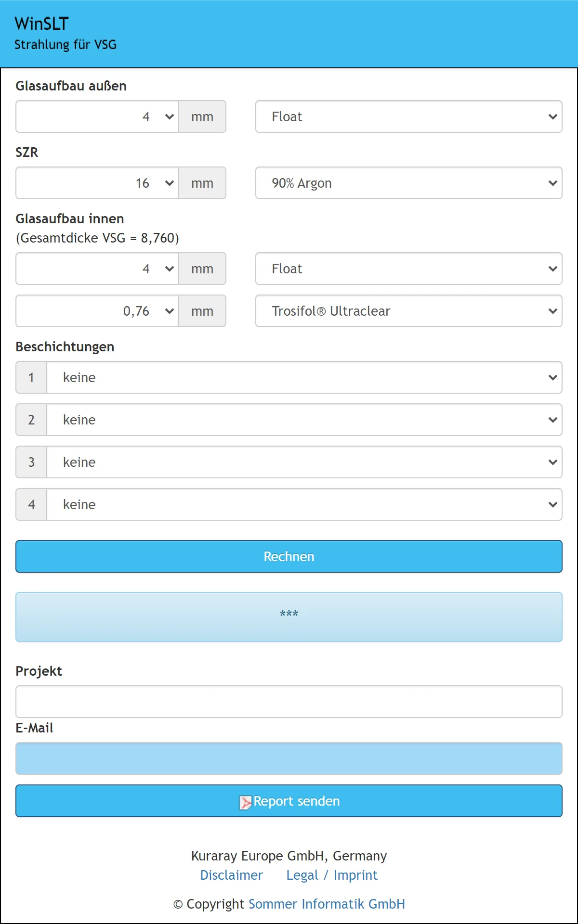Image resolution: width=578 pixels, height=924 pixels.
Task: Click the mm unit beside SZR thickness
Action: (202, 183)
